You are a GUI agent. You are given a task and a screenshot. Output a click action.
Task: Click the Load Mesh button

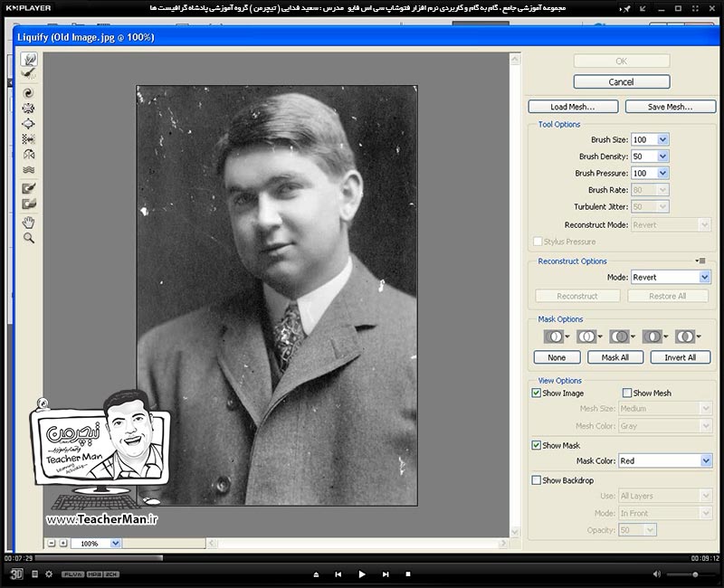573,107
